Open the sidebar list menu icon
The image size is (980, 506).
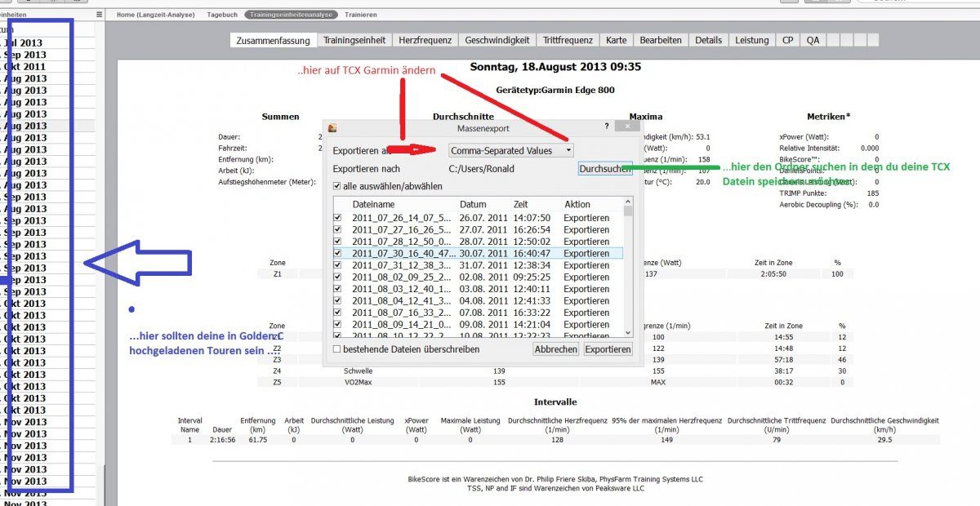[x=99, y=15]
